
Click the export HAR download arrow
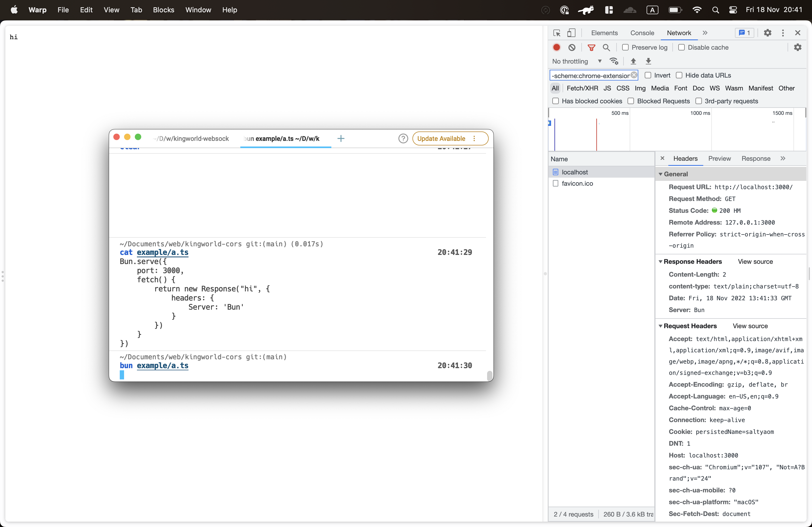point(648,61)
